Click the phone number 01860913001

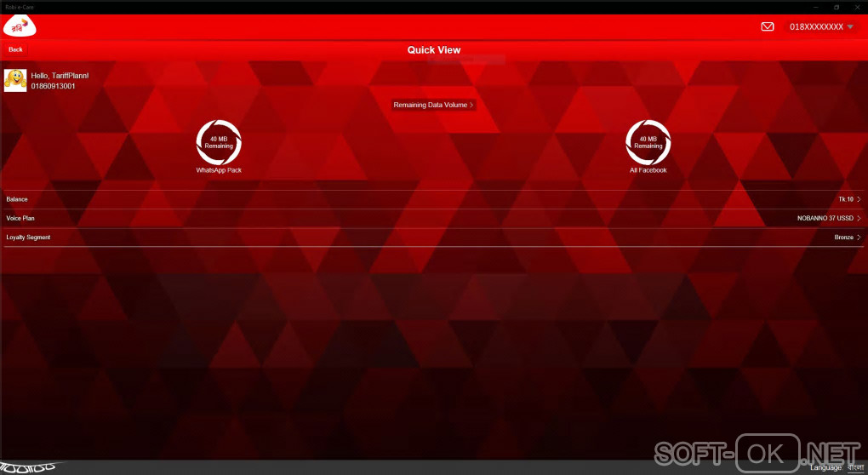[53, 86]
